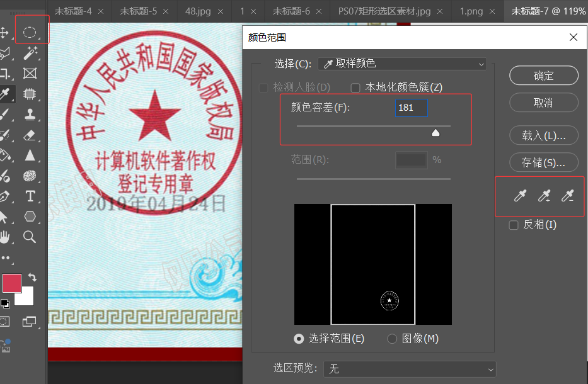588x384 pixels.
Task: Select the Paint Bucket tool
Action: 4,155
